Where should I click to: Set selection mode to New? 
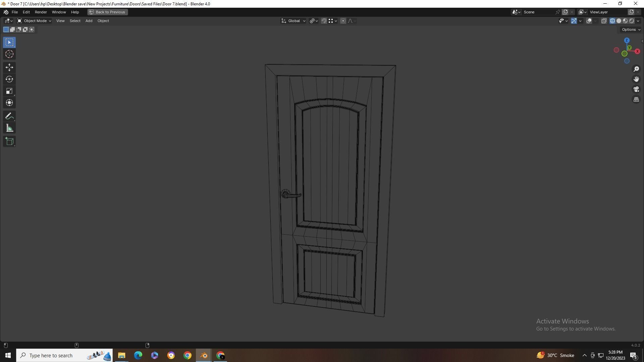[x=6, y=29]
